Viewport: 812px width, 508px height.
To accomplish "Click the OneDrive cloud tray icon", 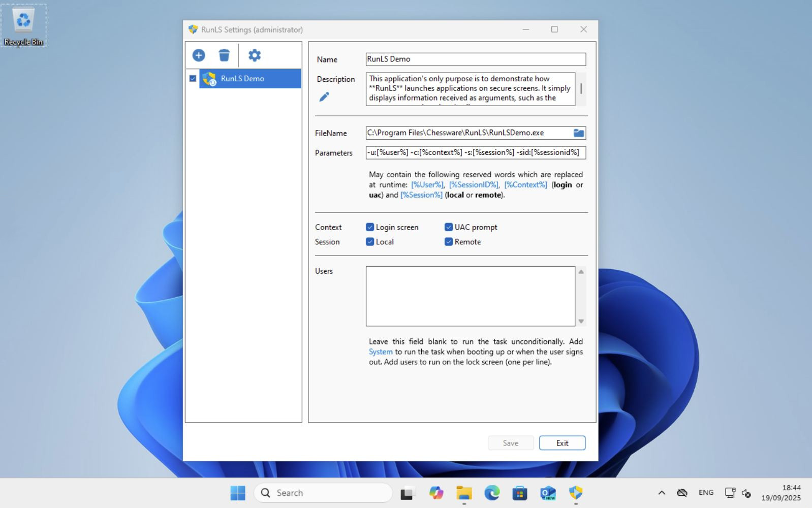I will pos(682,493).
